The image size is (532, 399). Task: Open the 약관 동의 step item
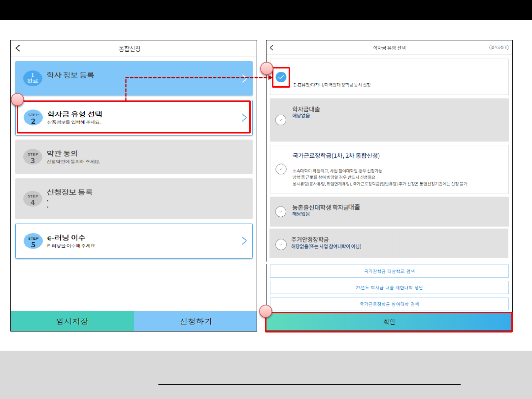pos(133,157)
